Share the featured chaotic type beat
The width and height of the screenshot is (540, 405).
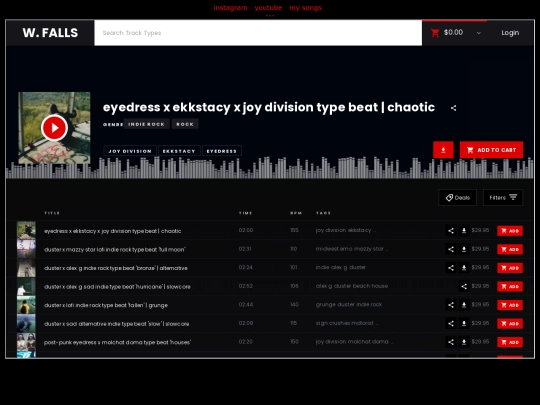point(454,108)
